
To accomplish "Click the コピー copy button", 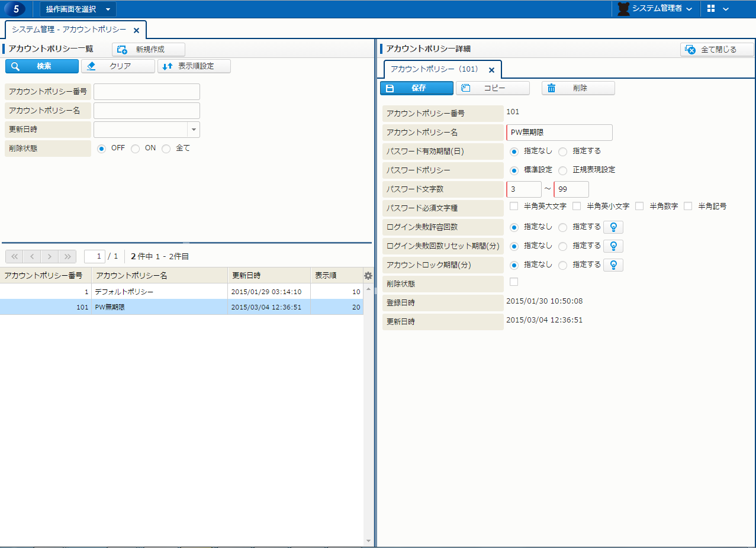I will coord(493,88).
